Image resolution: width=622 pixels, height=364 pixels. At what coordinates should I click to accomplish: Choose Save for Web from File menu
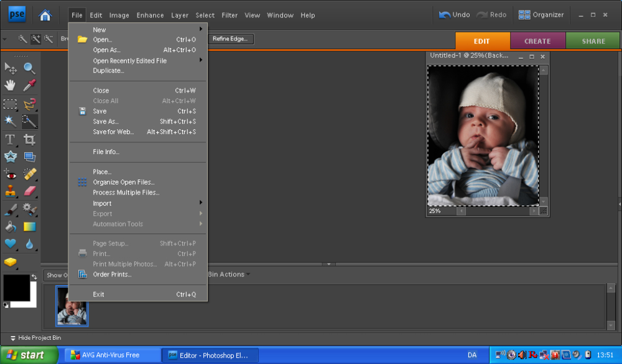113,132
